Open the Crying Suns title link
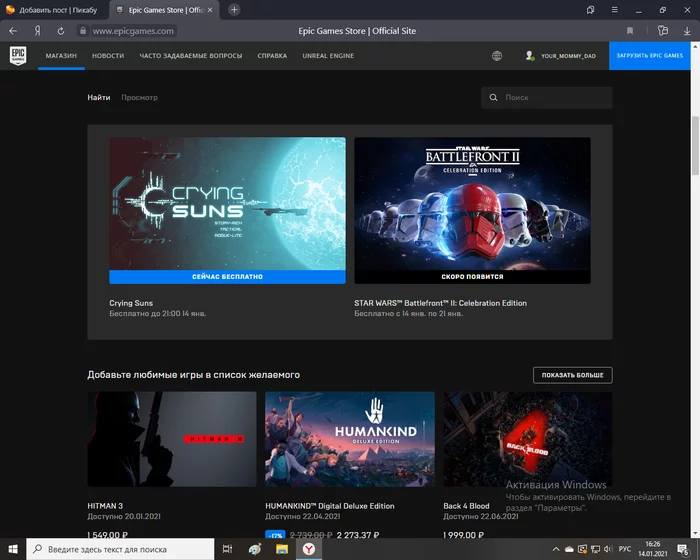Screen dimensions: 700x560 [x=131, y=303]
